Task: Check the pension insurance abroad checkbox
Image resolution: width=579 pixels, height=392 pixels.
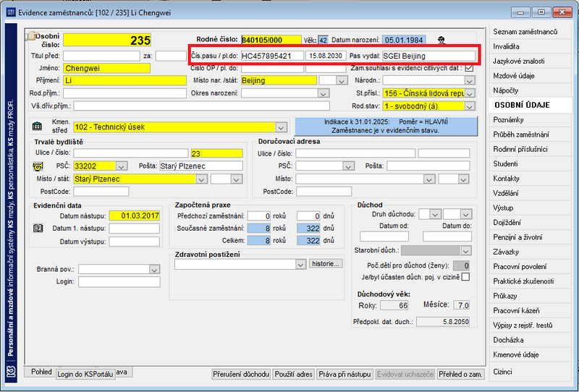Action: click(465, 277)
